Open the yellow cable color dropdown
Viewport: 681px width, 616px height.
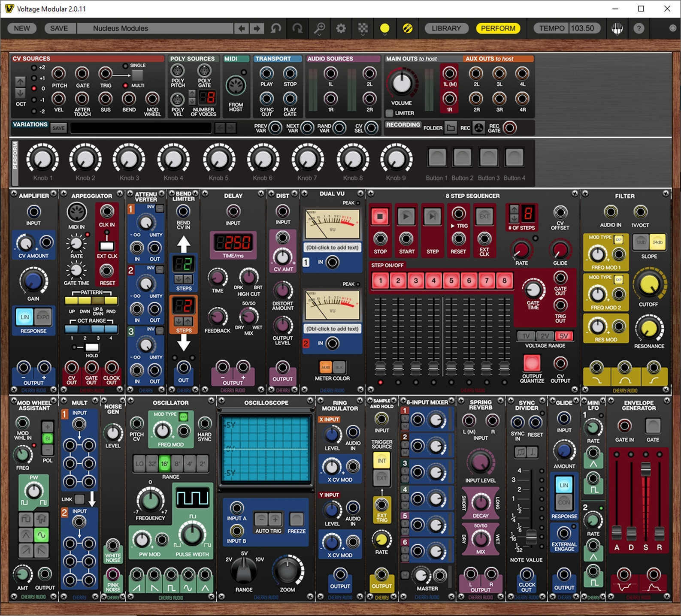point(384,29)
